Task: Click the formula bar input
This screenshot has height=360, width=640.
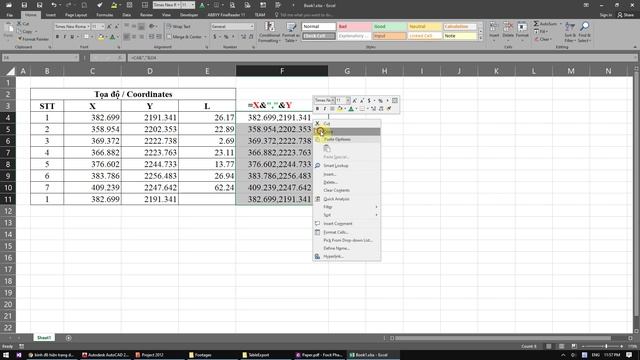Action: pos(382,58)
